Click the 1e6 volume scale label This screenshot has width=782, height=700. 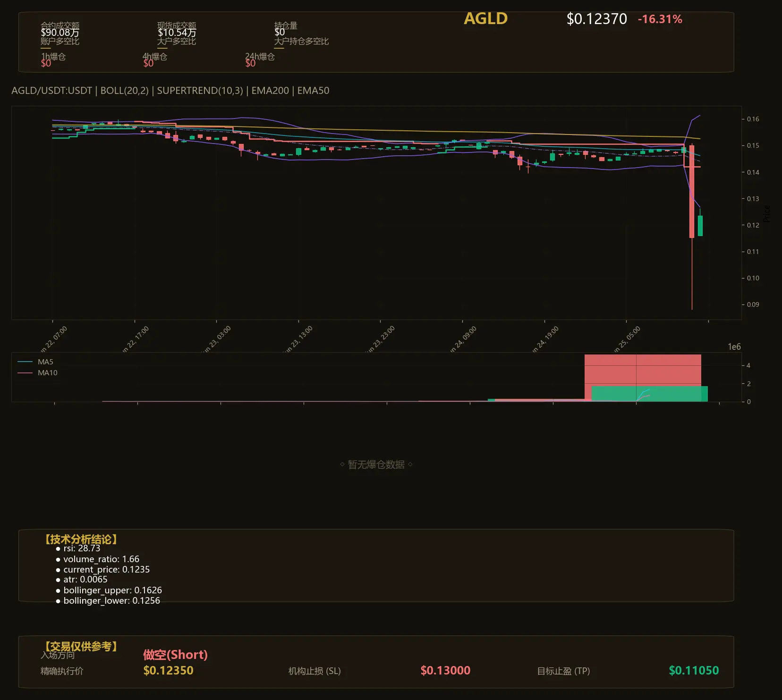[734, 347]
